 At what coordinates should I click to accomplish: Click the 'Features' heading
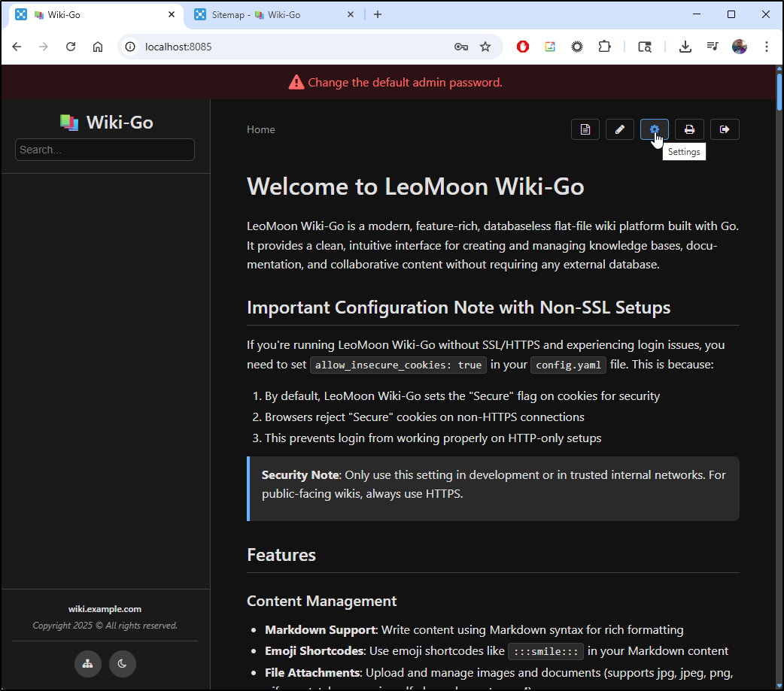pos(281,555)
